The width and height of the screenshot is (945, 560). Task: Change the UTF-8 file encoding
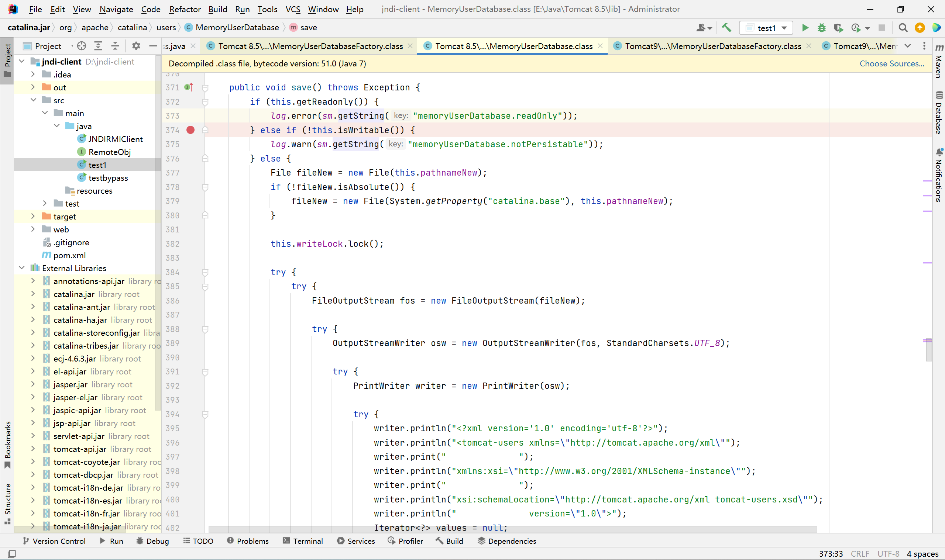tap(888, 554)
